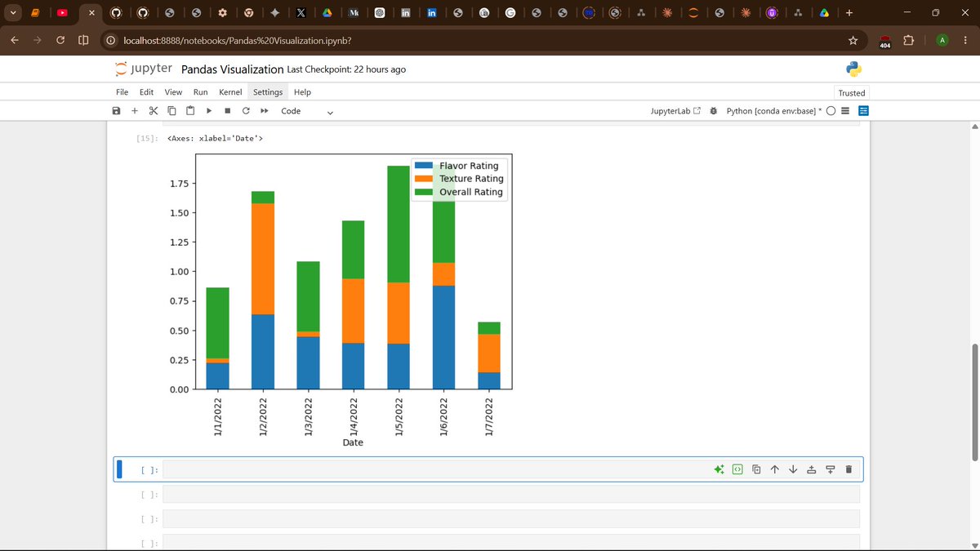Cut the selected cell with the scissors icon

[154, 111]
